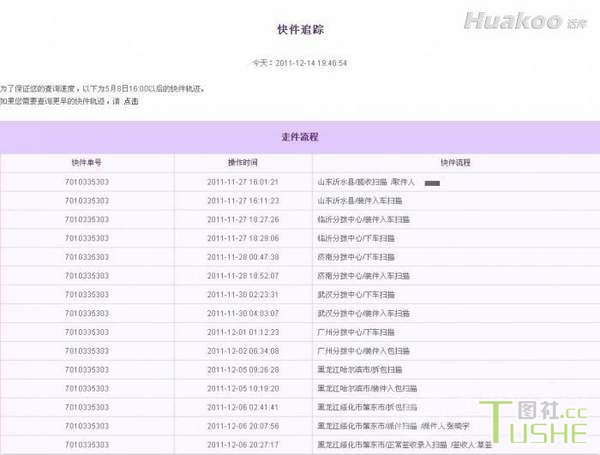
Task: Select the 快件单号 column header
Action: point(86,162)
